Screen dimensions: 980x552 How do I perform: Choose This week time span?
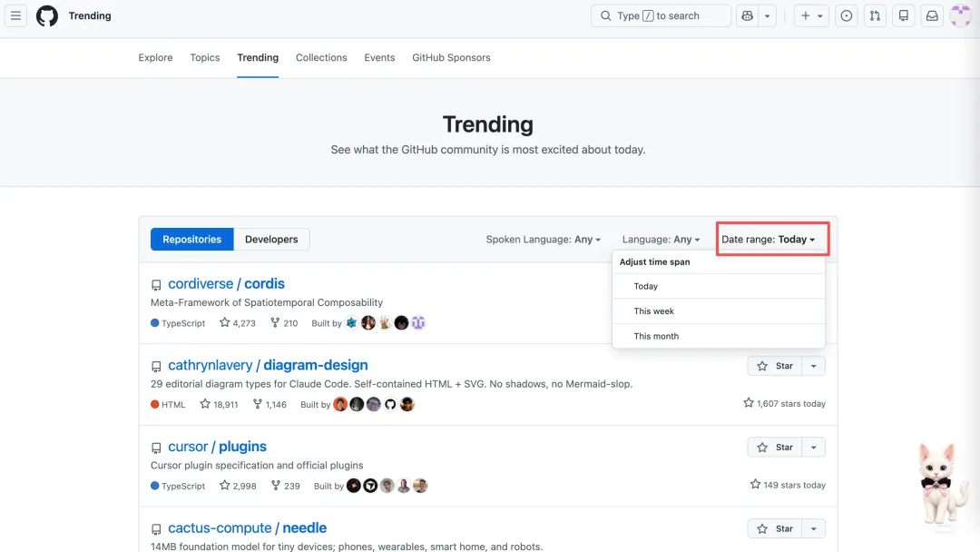(719, 311)
